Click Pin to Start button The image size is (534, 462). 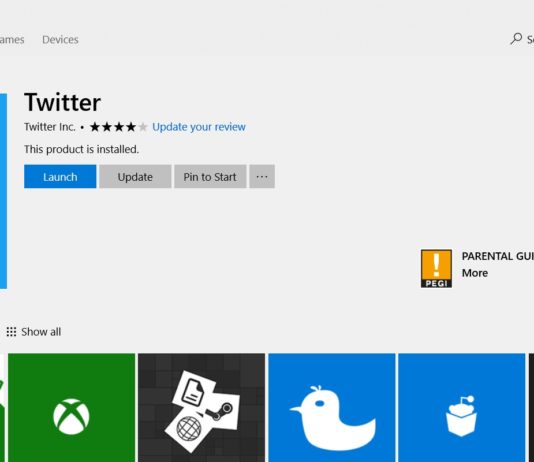(x=210, y=176)
